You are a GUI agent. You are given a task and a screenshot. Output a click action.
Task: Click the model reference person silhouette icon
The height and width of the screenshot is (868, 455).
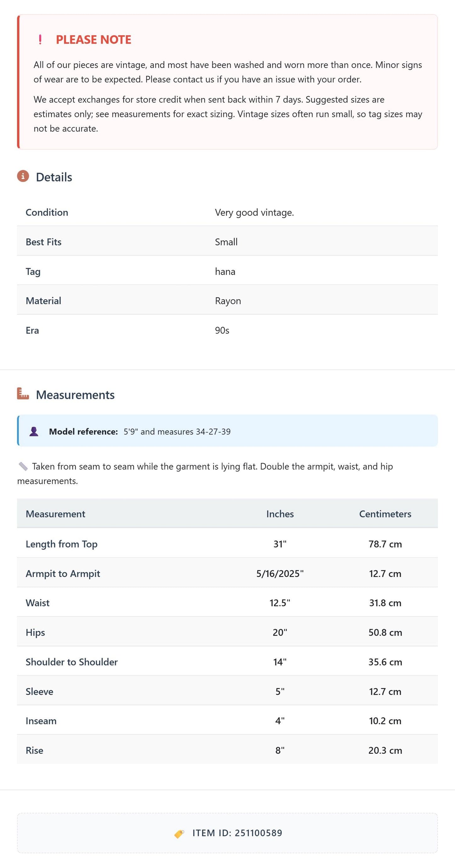point(34,431)
